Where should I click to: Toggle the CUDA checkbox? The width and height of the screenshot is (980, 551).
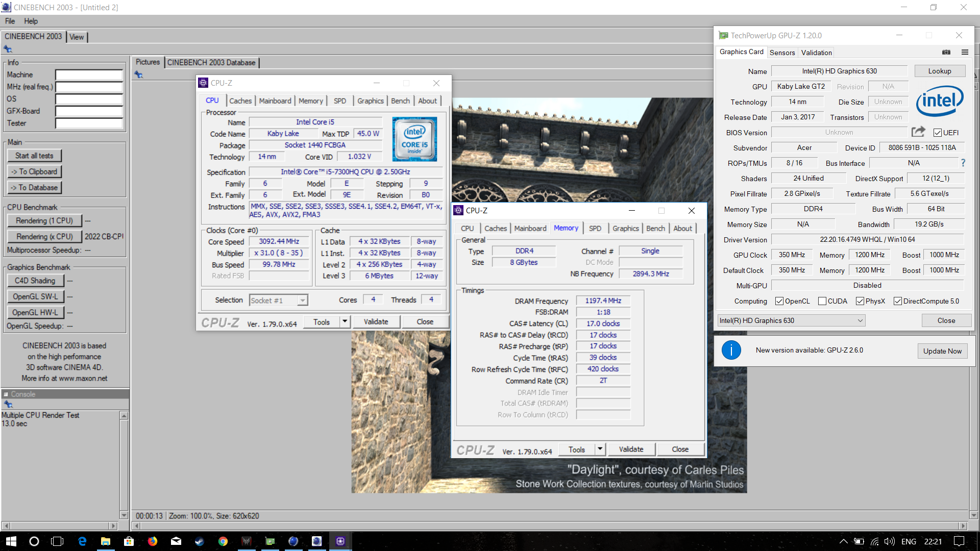click(x=822, y=301)
